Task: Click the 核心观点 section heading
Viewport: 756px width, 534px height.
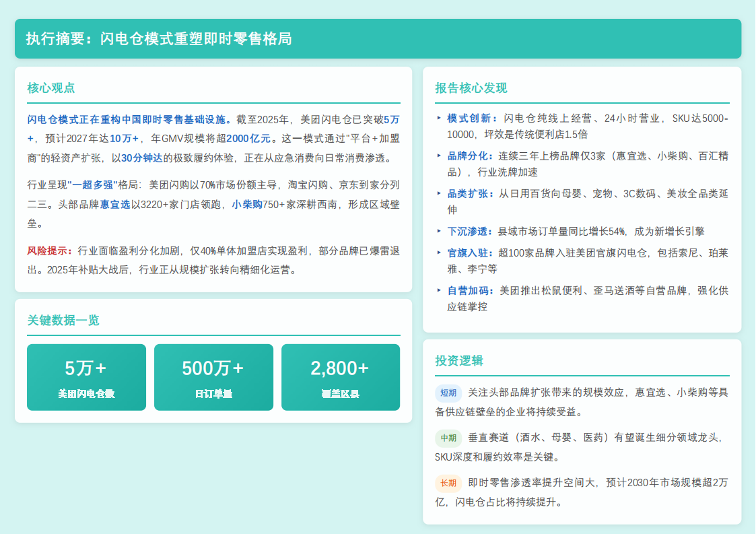Action: point(51,88)
